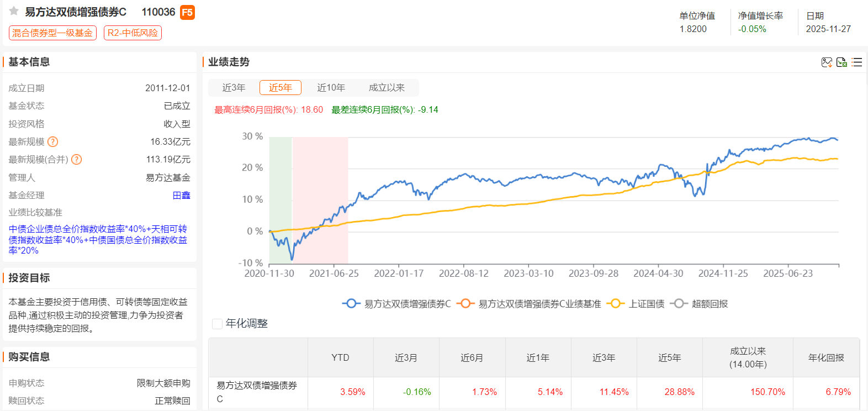Enable the 年化调整 checkbox
The image size is (868, 411).
pos(218,324)
